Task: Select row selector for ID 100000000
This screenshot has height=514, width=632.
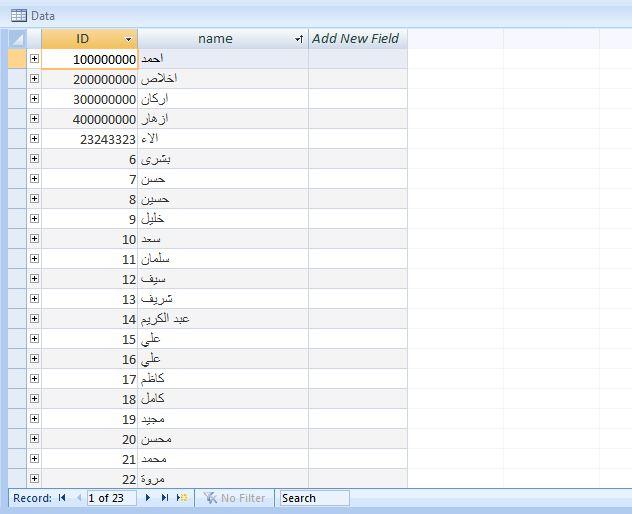Action: (x=17, y=59)
